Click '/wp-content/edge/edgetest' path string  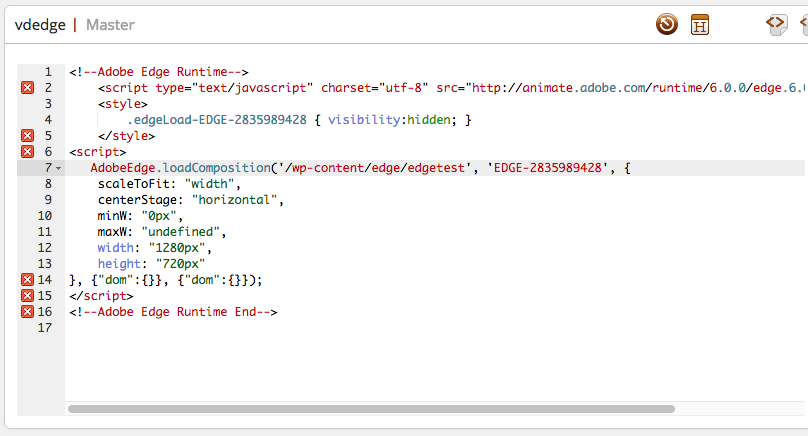tap(374, 167)
